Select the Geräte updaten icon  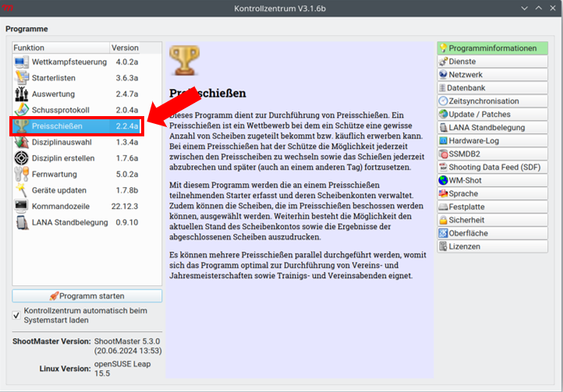coord(21,190)
